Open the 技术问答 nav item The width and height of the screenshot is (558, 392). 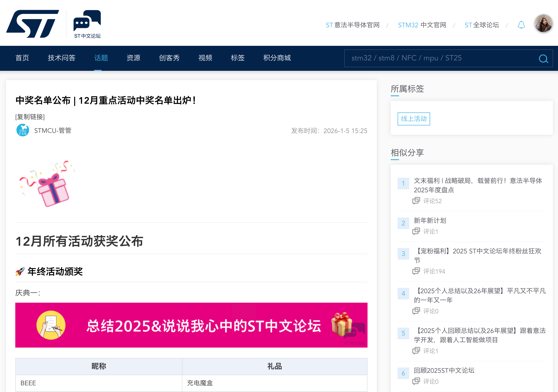[61, 58]
